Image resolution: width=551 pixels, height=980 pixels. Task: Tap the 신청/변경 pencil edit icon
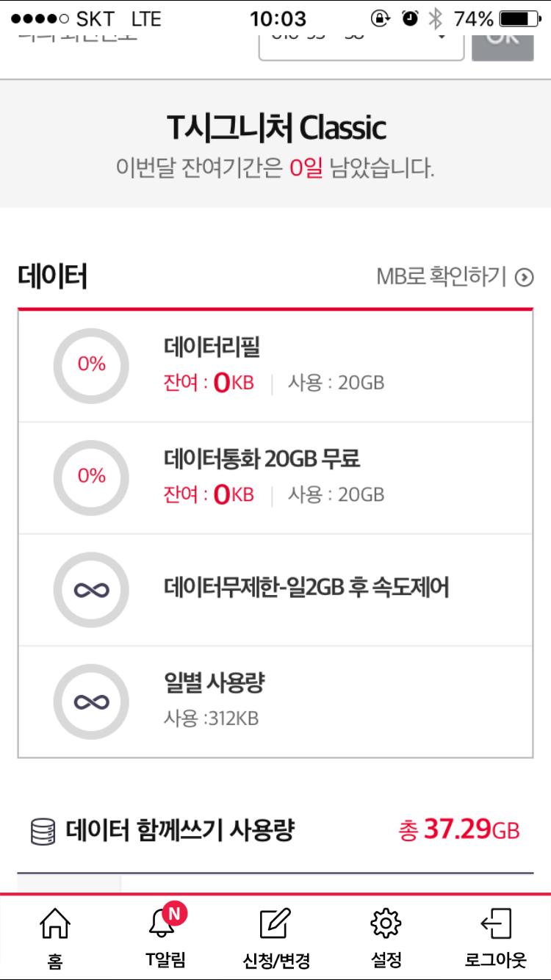(x=275, y=923)
